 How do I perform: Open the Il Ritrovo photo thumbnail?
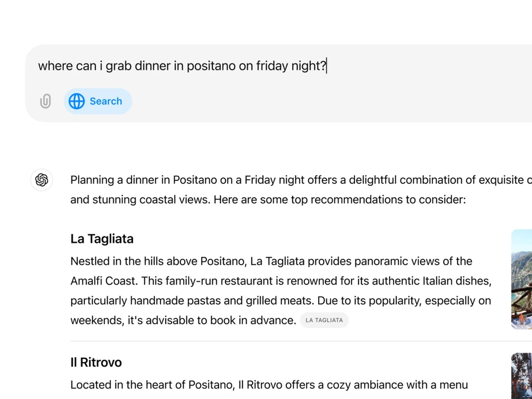click(522, 376)
